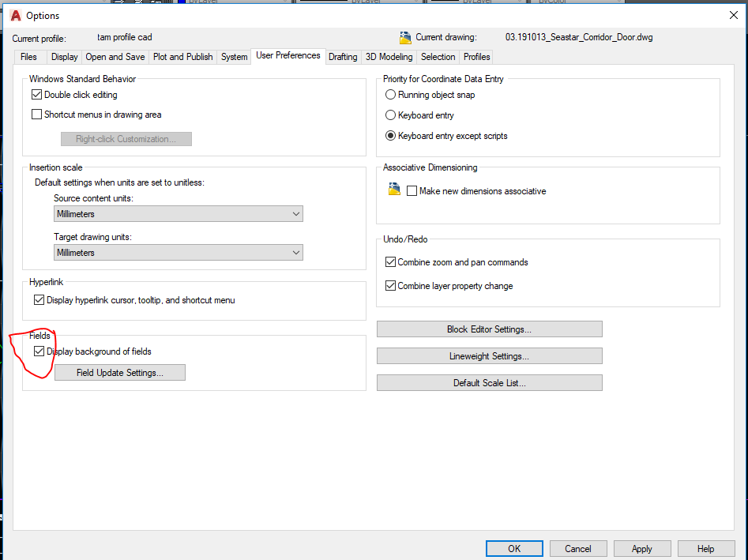Close the Options dialog with X
The height and width of the screenshot is (560, 748).
coord(732,15)
